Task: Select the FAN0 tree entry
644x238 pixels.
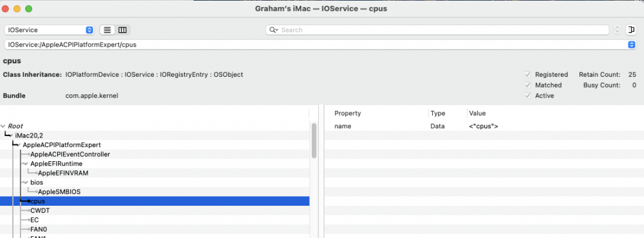Action: [39, 230]
